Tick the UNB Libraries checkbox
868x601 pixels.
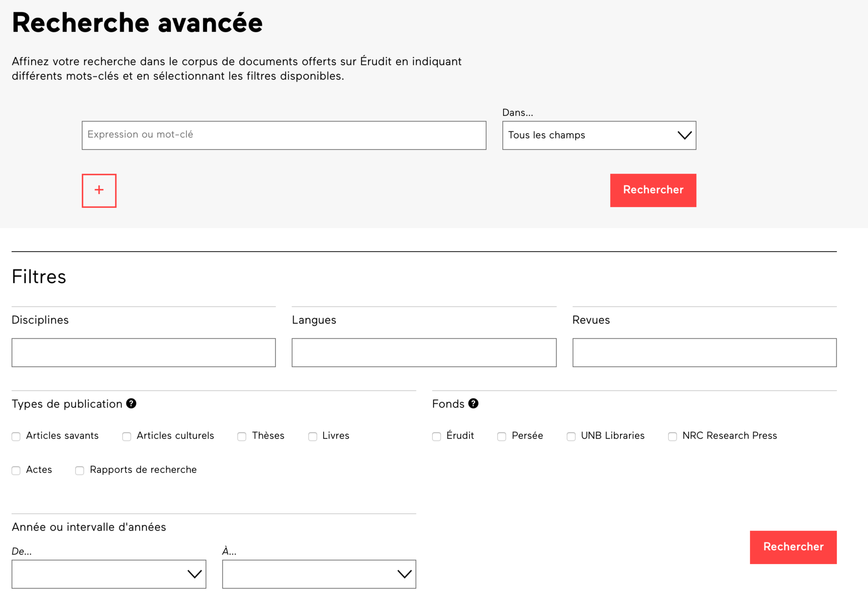571,436
